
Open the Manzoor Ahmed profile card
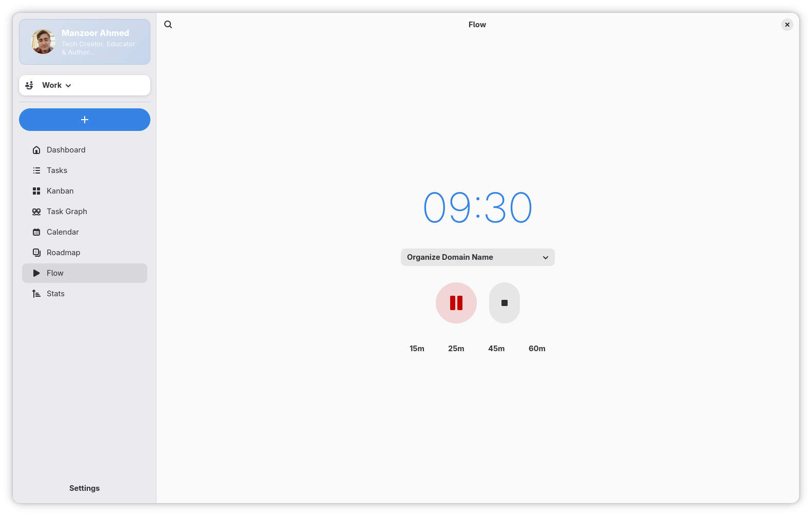85,42
